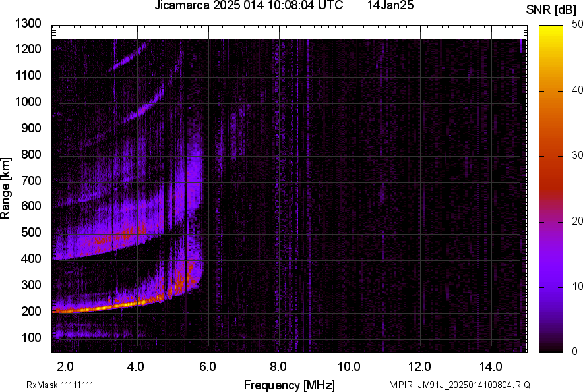Click the frequency tick label '14.0'
The width and height of the screenshot is (583, 392).
point(491,367)
